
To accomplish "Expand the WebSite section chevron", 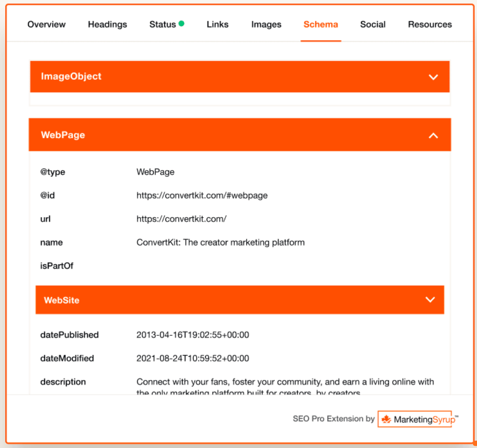I will (430, 300).
